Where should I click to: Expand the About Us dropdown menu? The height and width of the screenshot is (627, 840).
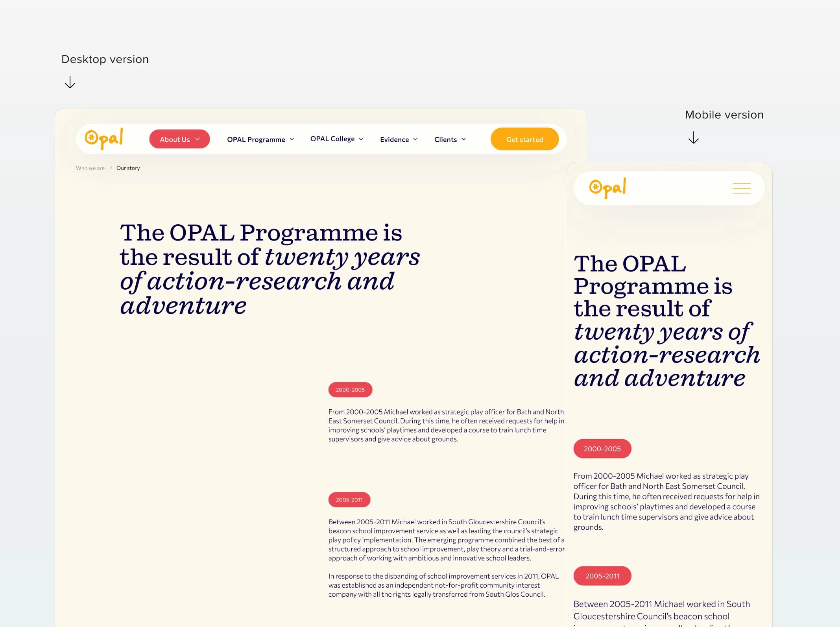[178, 139]
